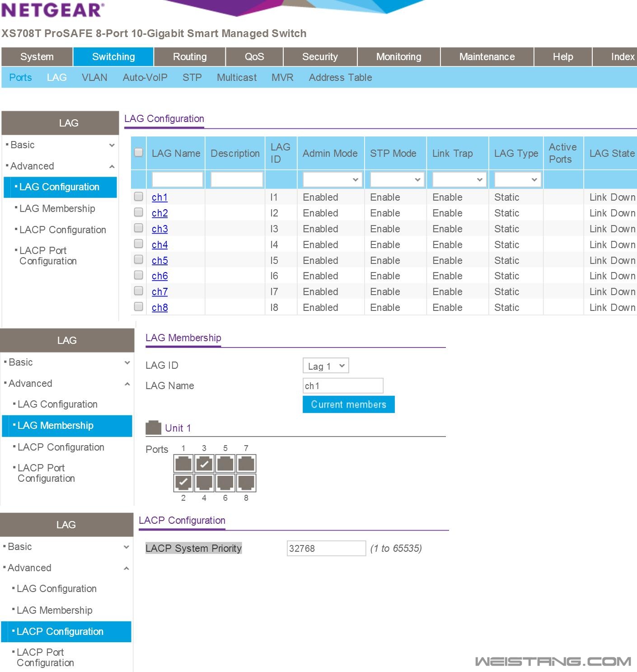Screen dimensions: 637x672
Task: Go to Auto-VoIP submenu
Action: tap(145, 78)
